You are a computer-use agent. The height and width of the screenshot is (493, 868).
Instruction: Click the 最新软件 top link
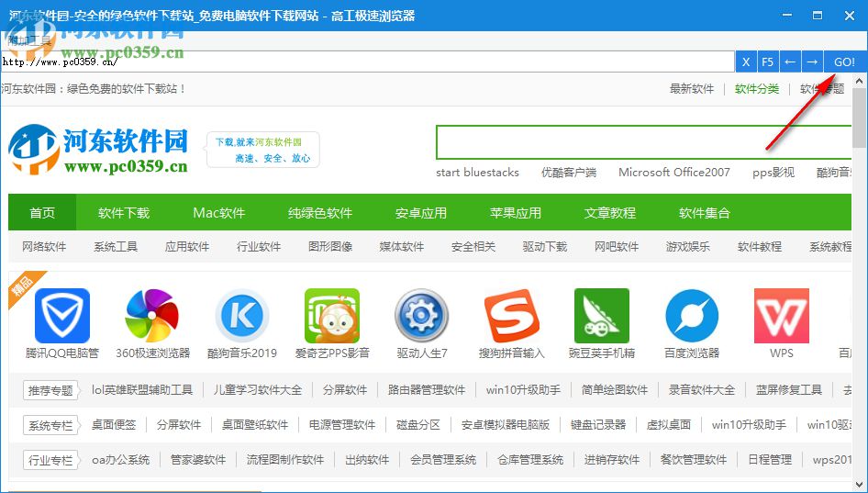692,89
